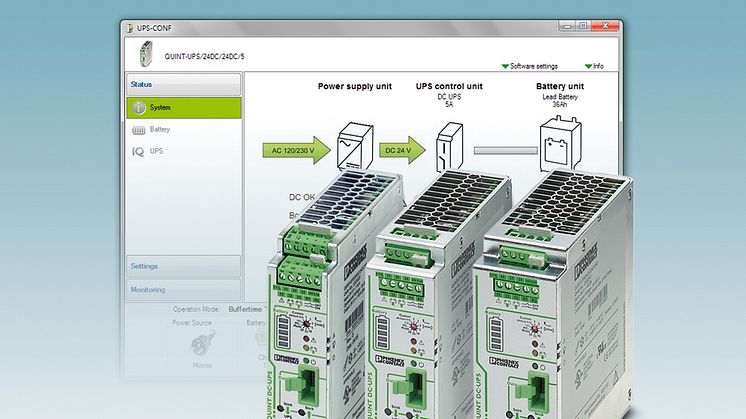Viewport: 746px width, 419px height.
Task: Click the UPS-CONF title bar app icon
Action: (130, 28)
